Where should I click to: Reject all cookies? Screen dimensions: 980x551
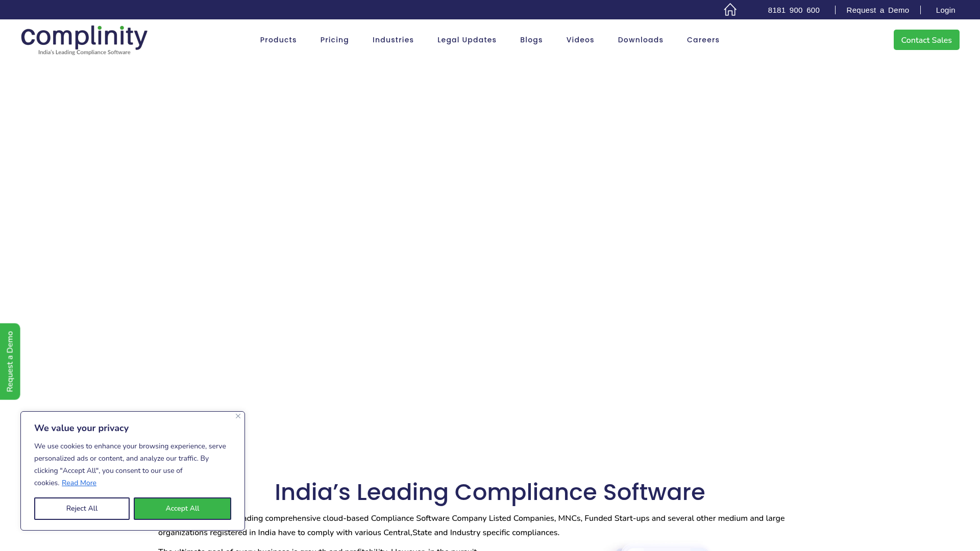[81, 508]
